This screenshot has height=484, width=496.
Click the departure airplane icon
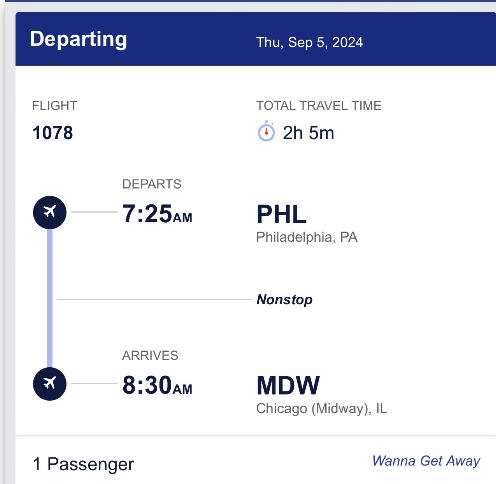pos(50,212)
